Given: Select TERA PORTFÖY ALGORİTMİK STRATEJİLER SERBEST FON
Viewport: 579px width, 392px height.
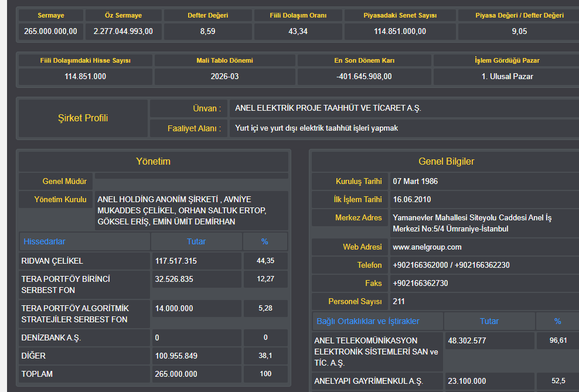Looking at the screenshot, I should 84,313.
